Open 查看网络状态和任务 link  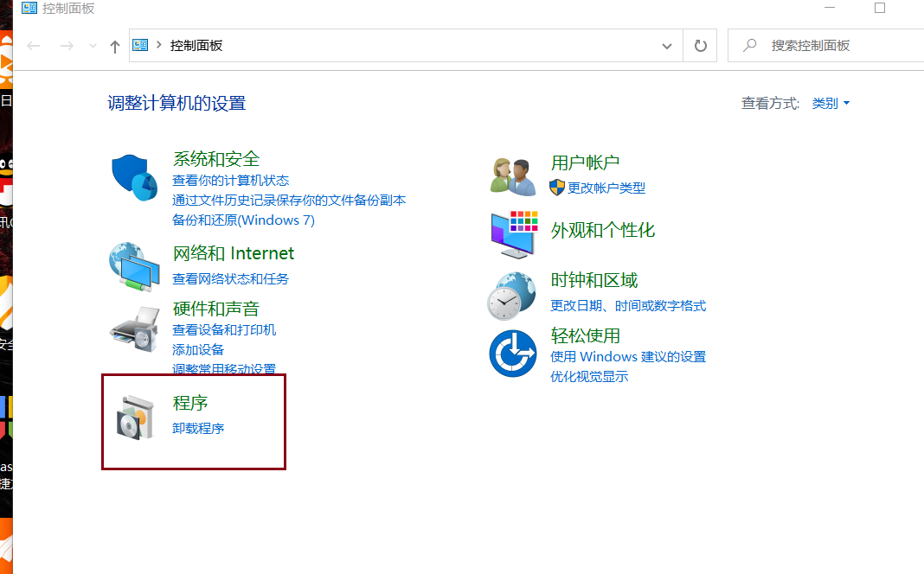(230, 279)
